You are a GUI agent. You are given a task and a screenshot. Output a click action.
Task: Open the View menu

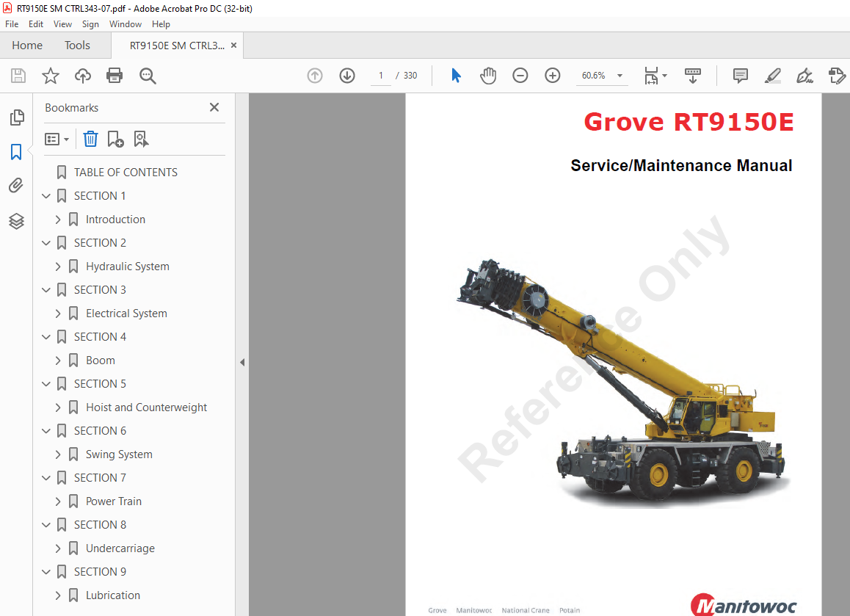tap(62, 23)
